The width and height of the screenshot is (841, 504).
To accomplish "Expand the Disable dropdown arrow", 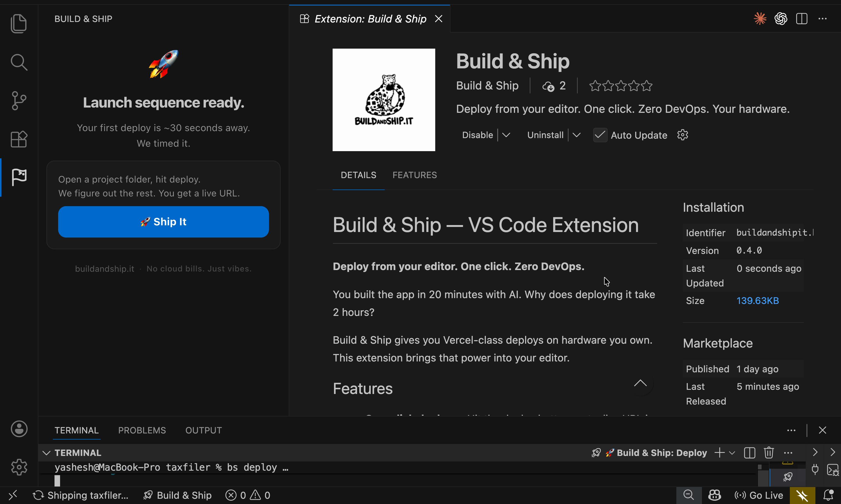I will click(506, 135).
